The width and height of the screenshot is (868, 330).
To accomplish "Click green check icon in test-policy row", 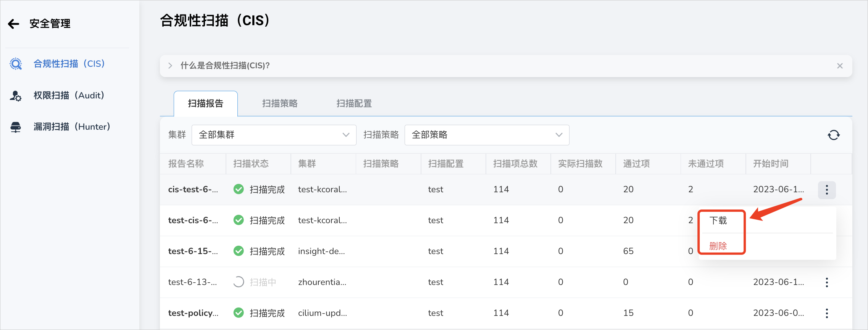I will 239,313.
